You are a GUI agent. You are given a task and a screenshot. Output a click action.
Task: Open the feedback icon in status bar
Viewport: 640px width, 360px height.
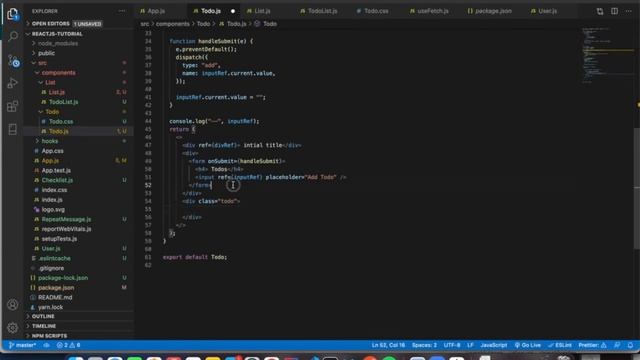617,345
